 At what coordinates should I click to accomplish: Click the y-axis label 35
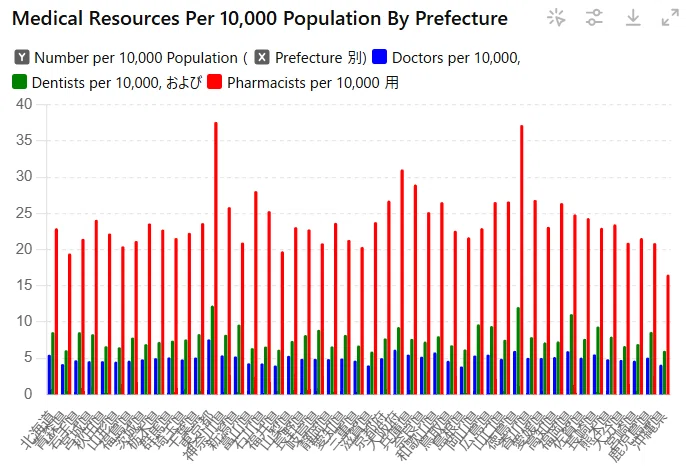coord(24,140)
